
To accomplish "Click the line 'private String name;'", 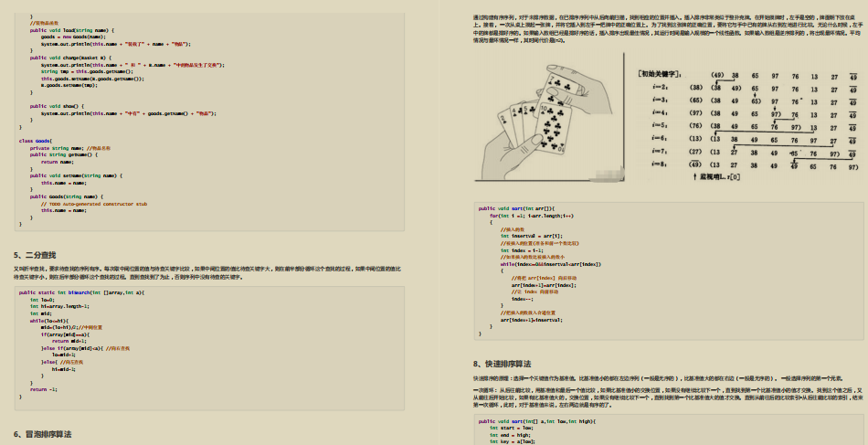I will (57, 148).
